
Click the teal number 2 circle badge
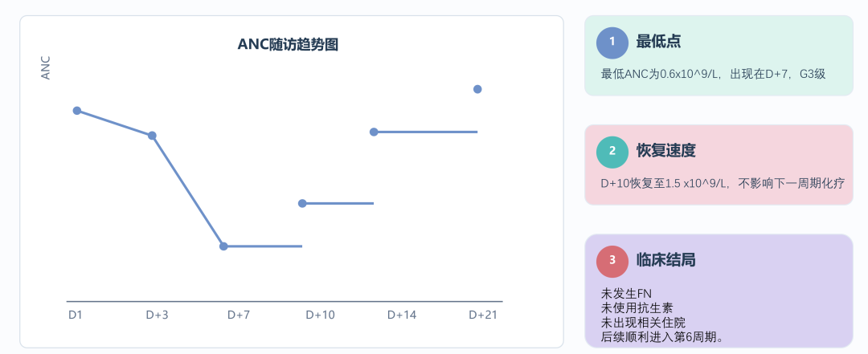(x=612, y=152)
